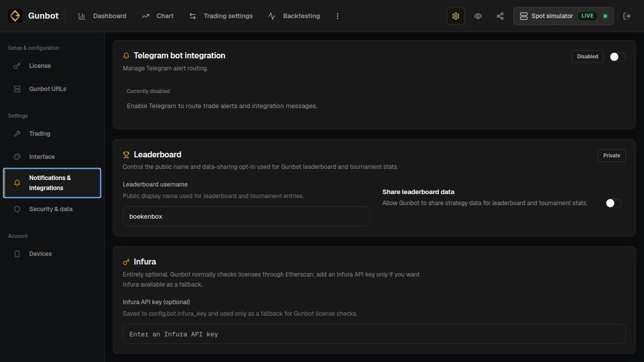Click the Infura API key field
This screenshot has width=644, height=362.
point(374,334)
